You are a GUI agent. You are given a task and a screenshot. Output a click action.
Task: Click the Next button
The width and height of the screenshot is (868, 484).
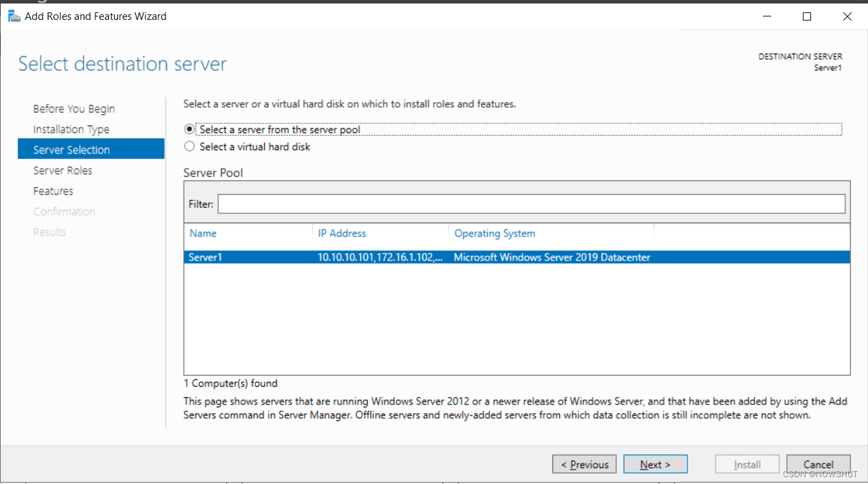pos(655,464)
